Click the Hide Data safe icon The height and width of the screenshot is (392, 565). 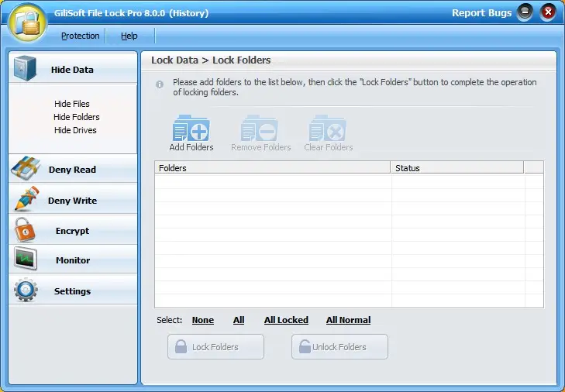coord(25,68)
